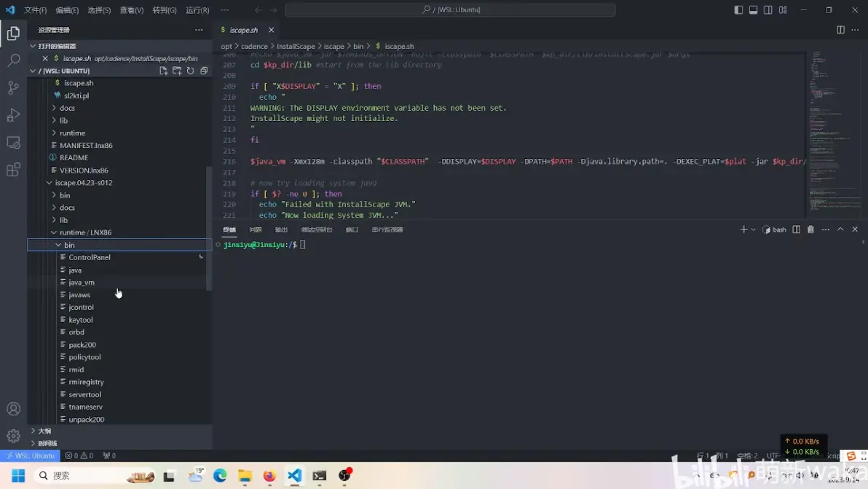This screenshot has height=489, width=868.
Task: Open the 查看(V) menu
Action: (x=132, y=10)
